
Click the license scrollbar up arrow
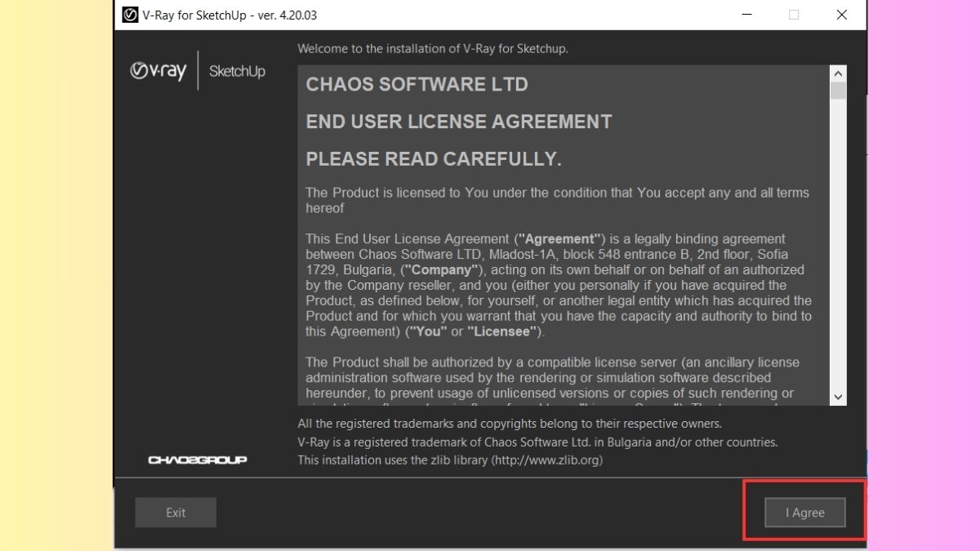pos(838,73)
